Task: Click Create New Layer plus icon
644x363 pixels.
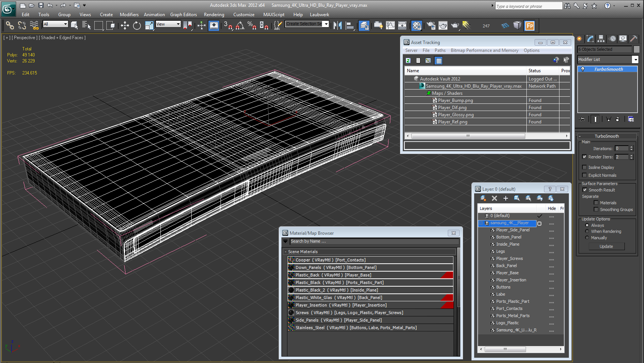Action: tap(506, 198)
